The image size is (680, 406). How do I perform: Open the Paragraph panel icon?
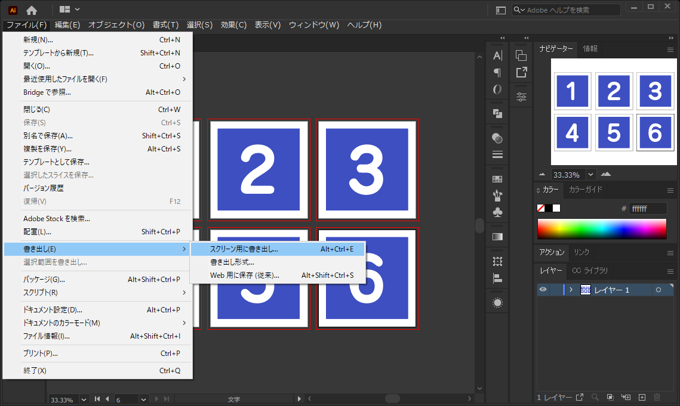point(497,72)
